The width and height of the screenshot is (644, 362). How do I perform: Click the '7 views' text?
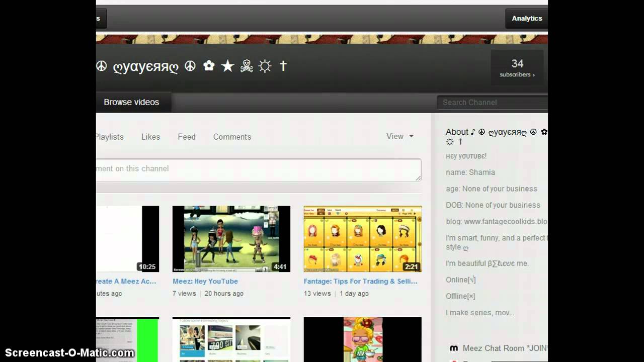pyautogui.click(x=184, y=294)
